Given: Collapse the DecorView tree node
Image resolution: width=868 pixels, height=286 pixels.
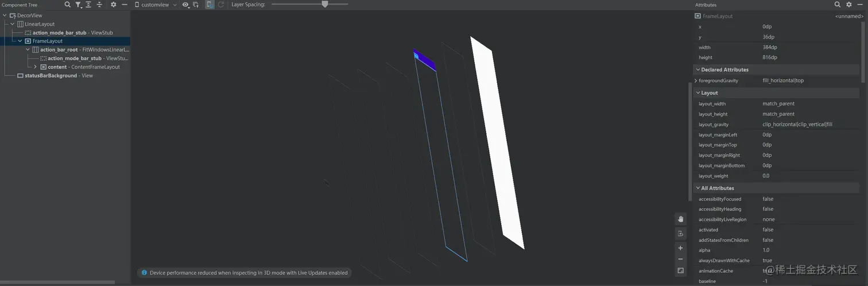Looking at the screenshot, I should 5,16.
